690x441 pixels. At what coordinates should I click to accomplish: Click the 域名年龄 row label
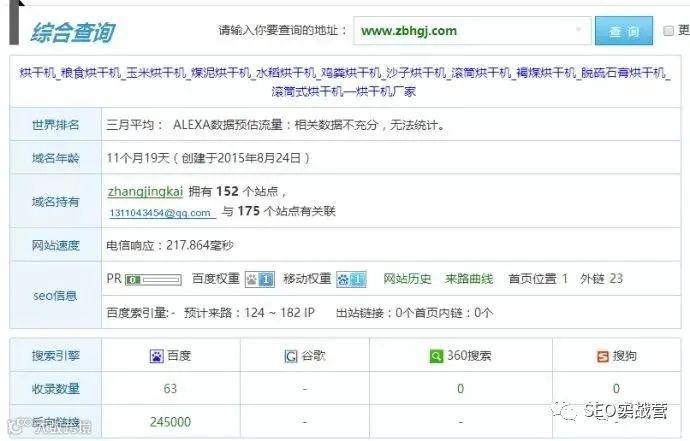tap(55, 158)
